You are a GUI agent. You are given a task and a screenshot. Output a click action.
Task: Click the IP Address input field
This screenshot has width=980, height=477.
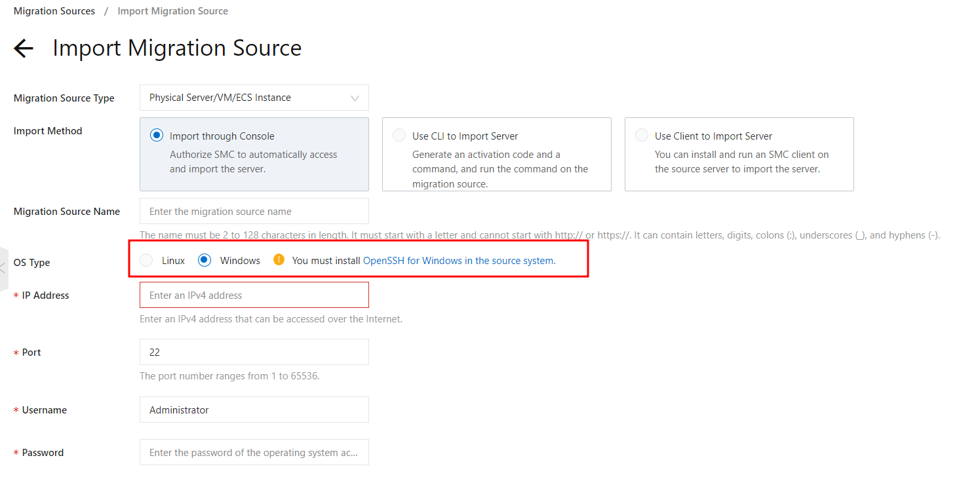coord(254,296)
